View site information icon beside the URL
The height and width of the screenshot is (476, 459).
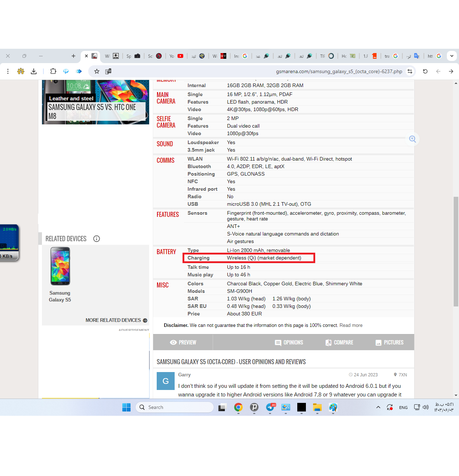pos(410,71)
